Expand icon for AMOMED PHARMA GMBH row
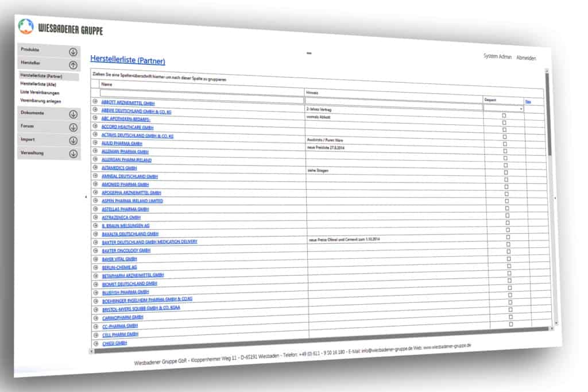The image size is (588, 392). point(95,184)
